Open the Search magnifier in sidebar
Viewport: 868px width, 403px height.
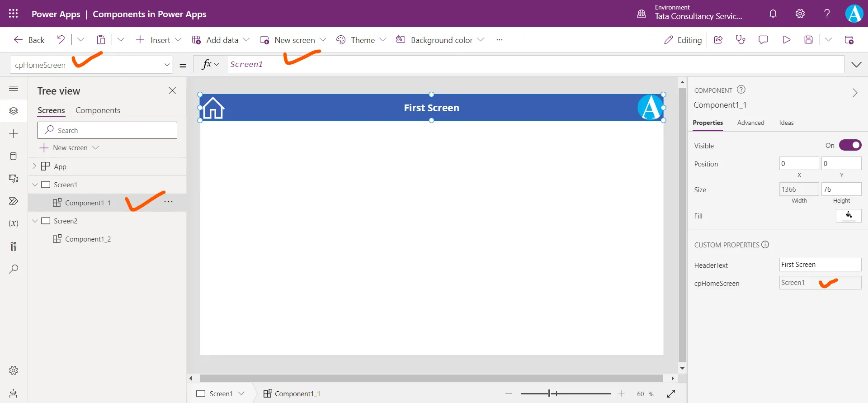(14, 269)
